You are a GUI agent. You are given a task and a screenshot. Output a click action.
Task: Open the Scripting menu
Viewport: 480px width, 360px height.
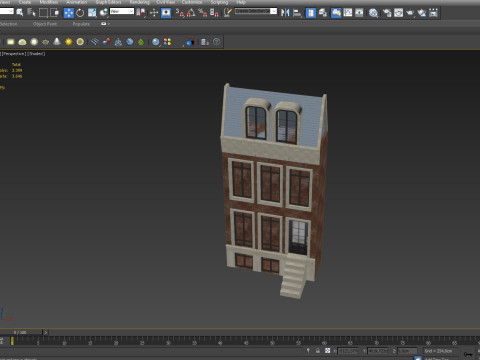[219, 2]
